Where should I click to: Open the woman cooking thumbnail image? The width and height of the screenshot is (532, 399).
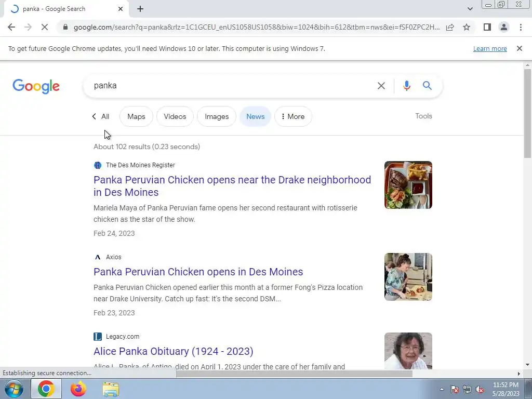[408, 277]
